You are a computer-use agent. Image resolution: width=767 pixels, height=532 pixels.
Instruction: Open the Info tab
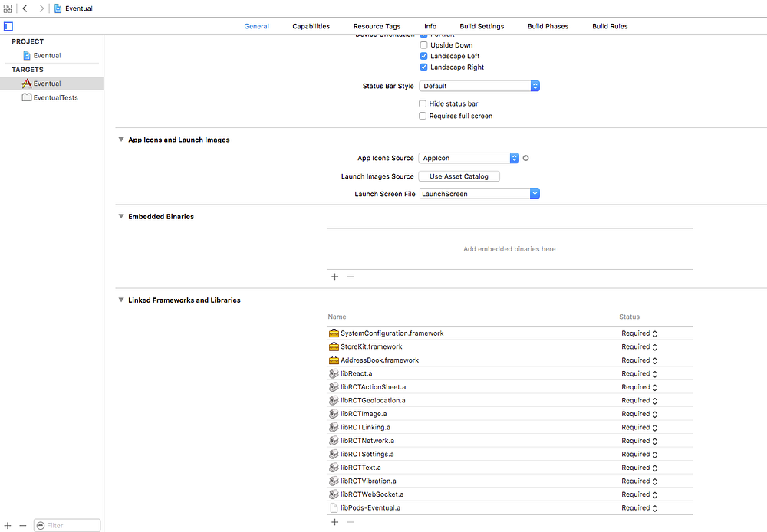pos(430,26)
